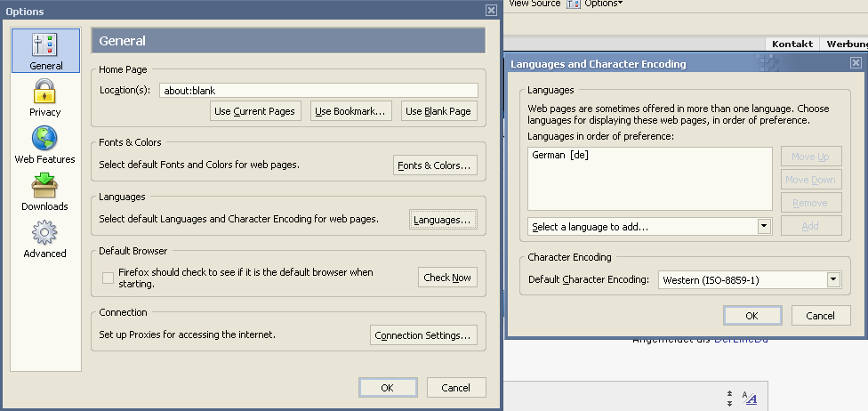Viewport: 868px width, 411px height.
Task: Open the Privacy panel padlock icon
Action: point(44,92)
